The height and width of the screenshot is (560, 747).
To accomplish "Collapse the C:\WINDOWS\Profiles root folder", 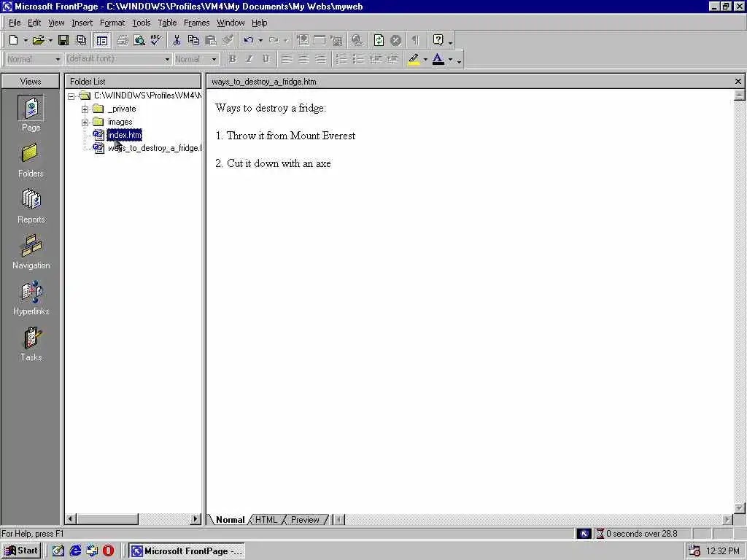I will 71,96.
